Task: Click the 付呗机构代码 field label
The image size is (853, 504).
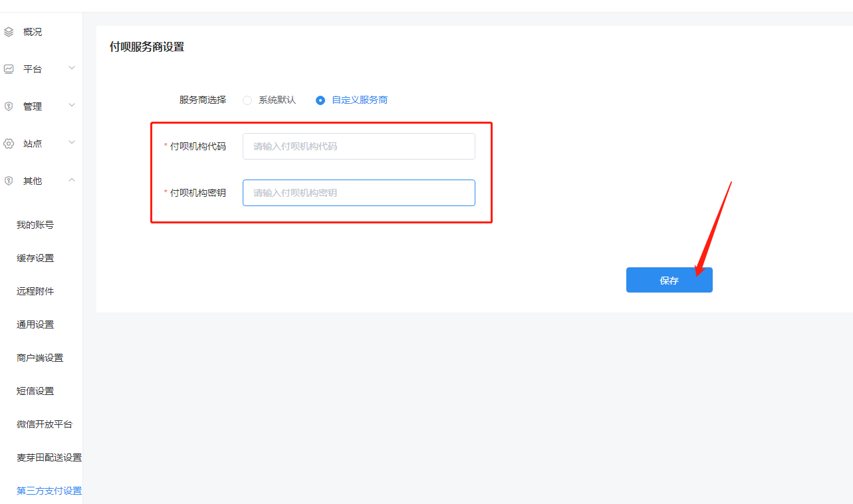Action: point(198,146)
